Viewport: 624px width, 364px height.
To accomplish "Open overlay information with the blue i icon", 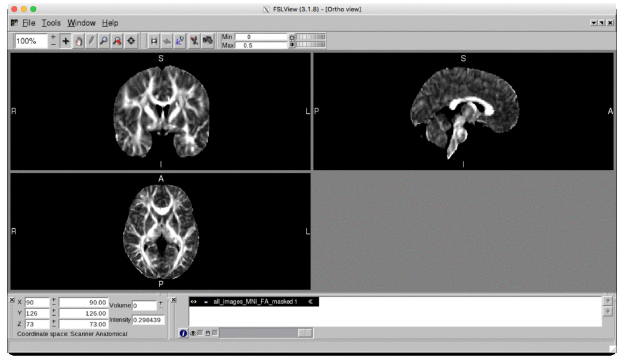I will coord(183,334).
